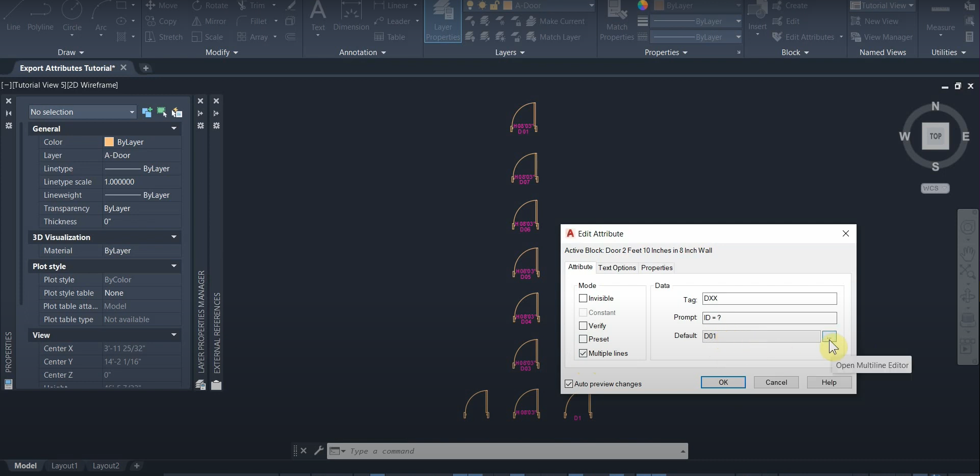Enable the Invisible mode checkbox
Viewport: 980px width, 476px height.
(x=583, y=298)
